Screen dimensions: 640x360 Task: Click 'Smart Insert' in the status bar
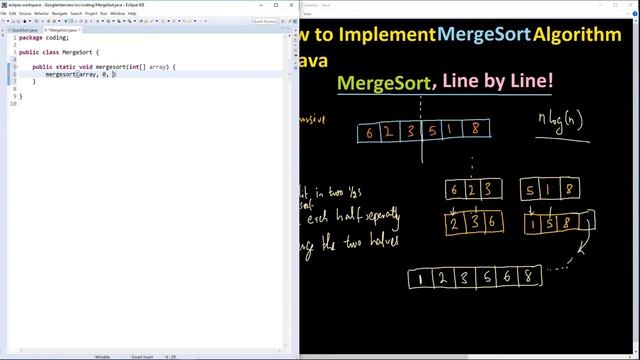point(142,357)
